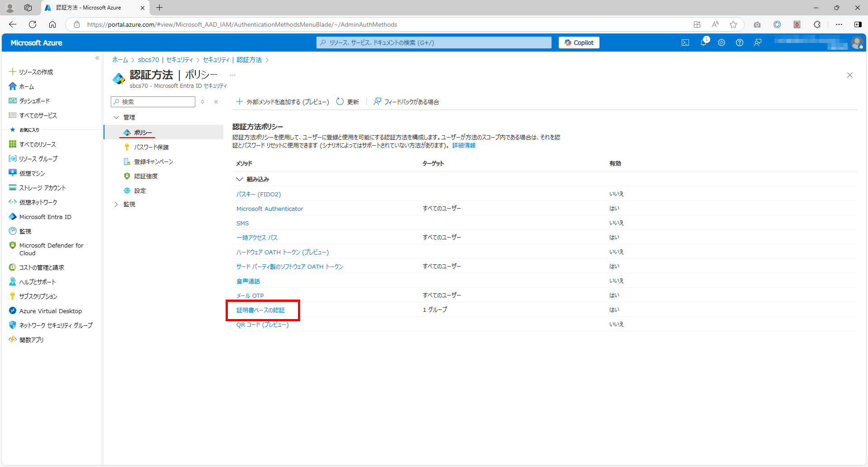Open SMS method
This screenshot has height=467, width=868.
pyautogui.click(x=243, y=223)
